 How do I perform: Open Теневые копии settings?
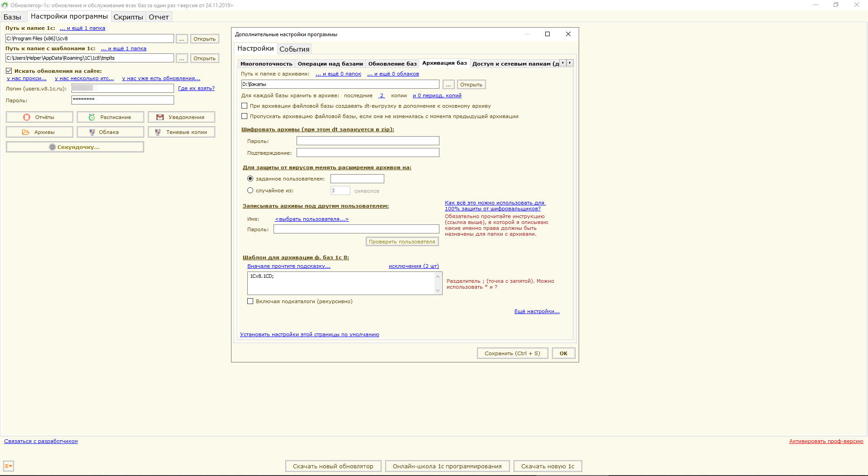[x=181, y=132]
